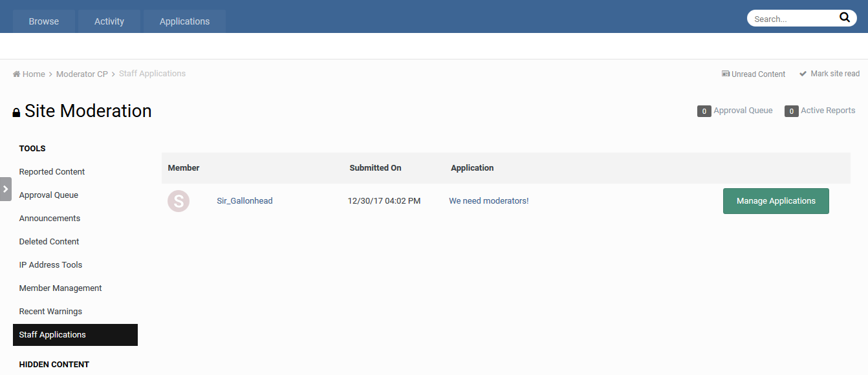Select Reported Content in the Tools sidebar
Viewport: 868px width, 375px height.
[x=52, y=171]
